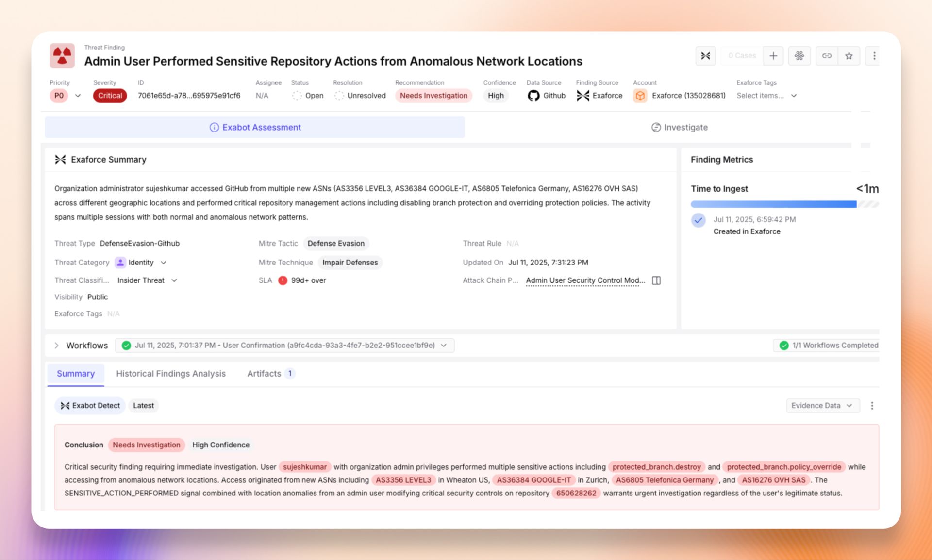Open the attack chain side panel icon

pyautogui.click(x=656, y=280)
